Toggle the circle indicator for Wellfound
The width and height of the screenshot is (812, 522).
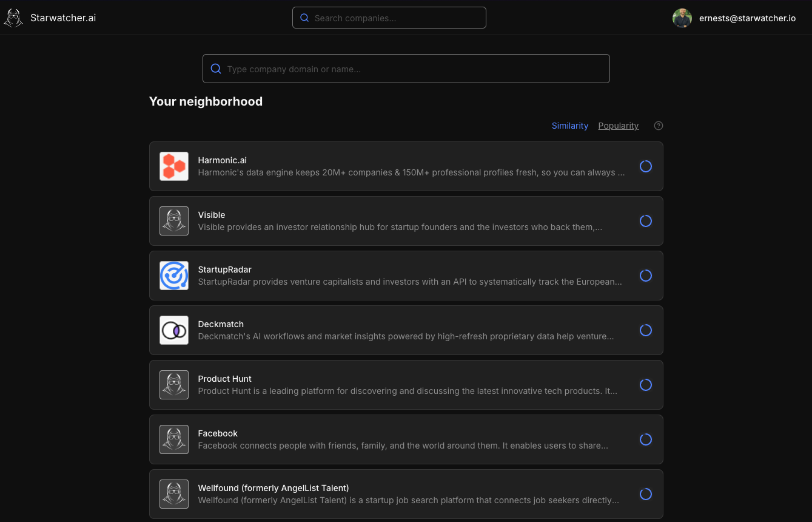(646, 494)
